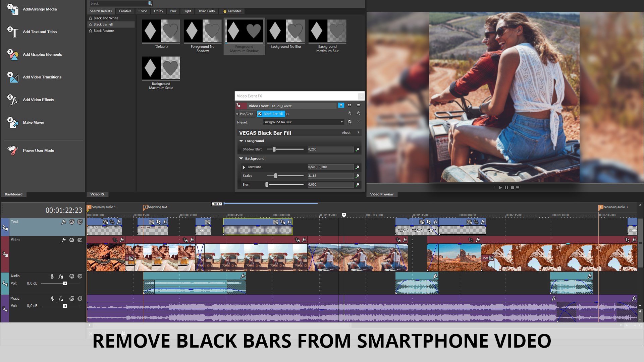Viewport: 644px width, 362px height.
Task: Arm the Audio track microphone for recording
Action: pyautogui.click(x=52, y=276)
